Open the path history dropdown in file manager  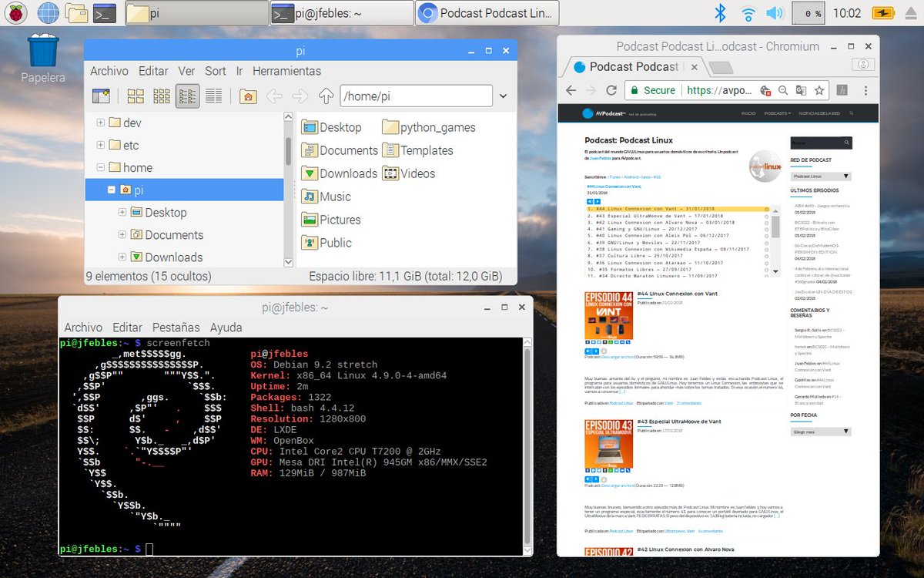(x=504, y=96)
